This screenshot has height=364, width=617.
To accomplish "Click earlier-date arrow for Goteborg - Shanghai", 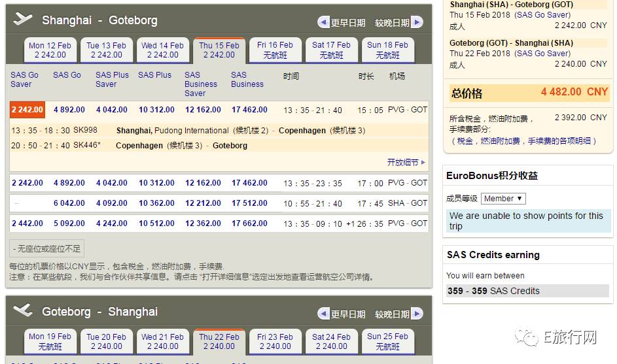I will pos(323,314).
